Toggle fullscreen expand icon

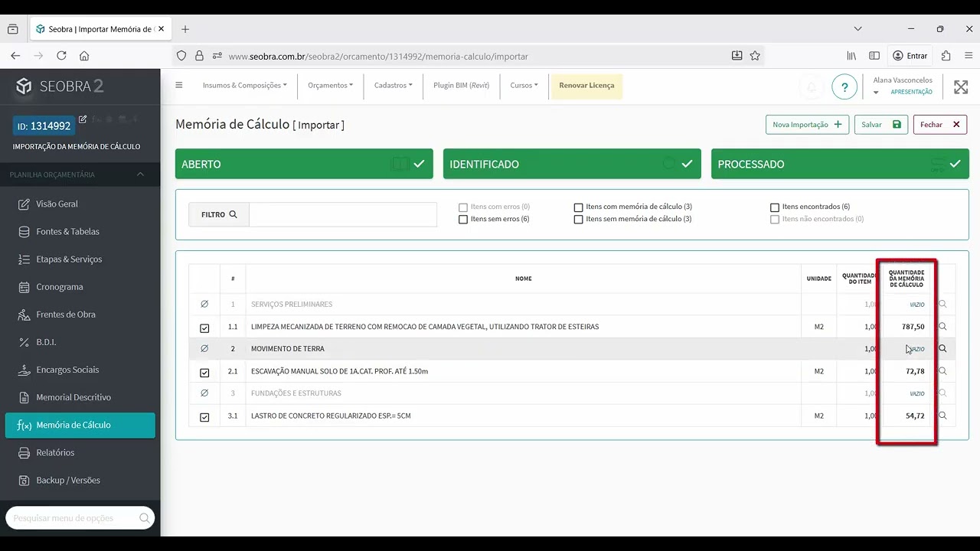961,86
